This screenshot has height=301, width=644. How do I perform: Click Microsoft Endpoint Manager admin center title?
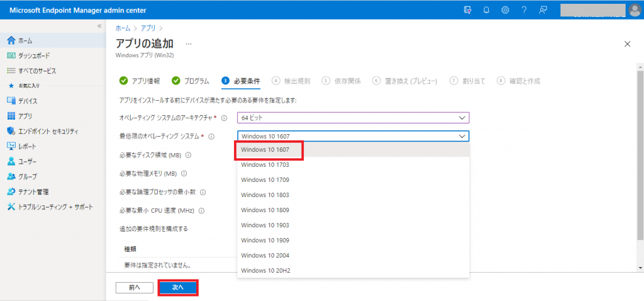pyautogui.click(x=77, y=10)
